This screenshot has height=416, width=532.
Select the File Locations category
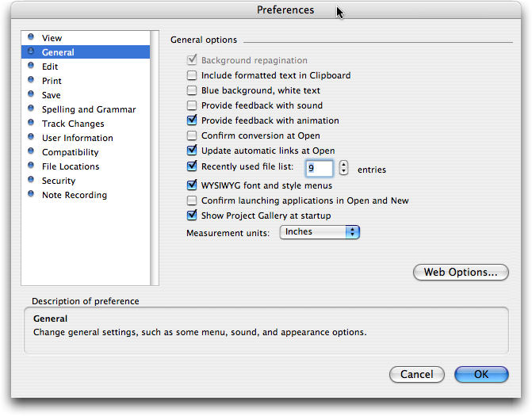pos(71,166)
